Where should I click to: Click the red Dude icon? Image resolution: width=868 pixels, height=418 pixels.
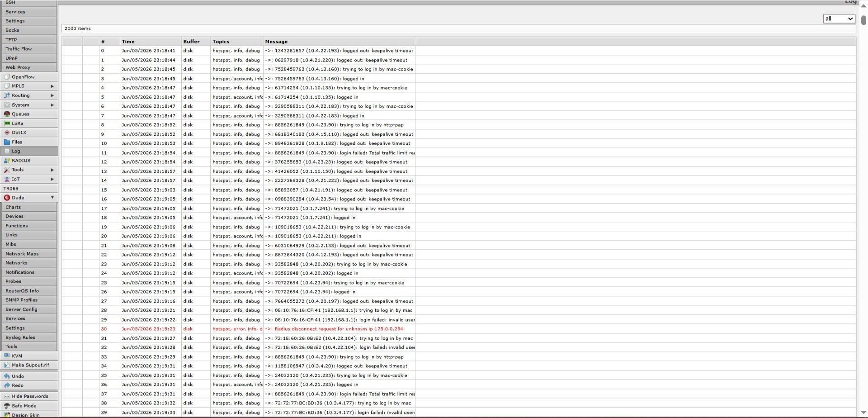[7, 198]
